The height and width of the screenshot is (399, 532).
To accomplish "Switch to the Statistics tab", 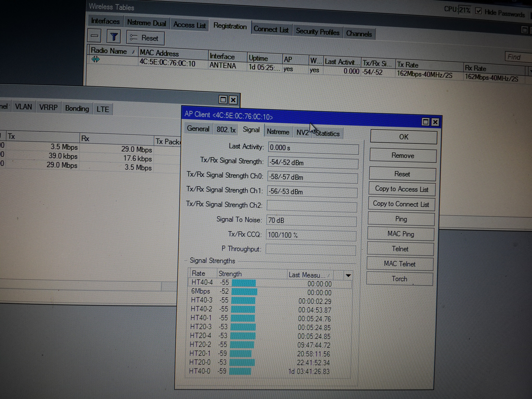I will (328, 134).
